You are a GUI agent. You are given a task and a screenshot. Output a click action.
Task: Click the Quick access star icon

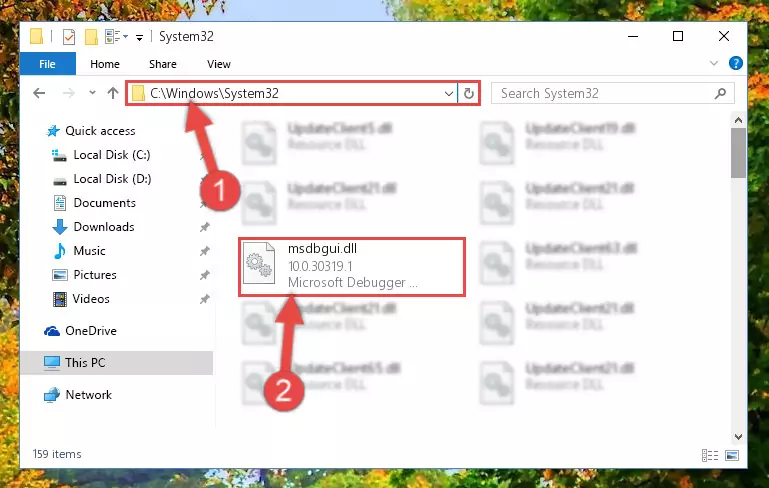(53, 131)
